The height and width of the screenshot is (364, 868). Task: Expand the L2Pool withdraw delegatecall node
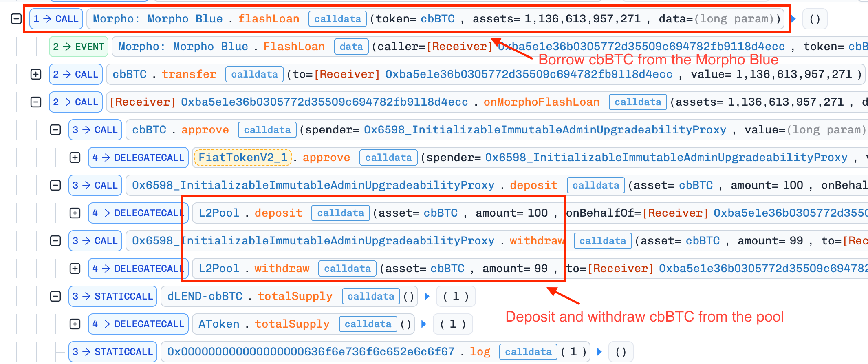(75, 269)
